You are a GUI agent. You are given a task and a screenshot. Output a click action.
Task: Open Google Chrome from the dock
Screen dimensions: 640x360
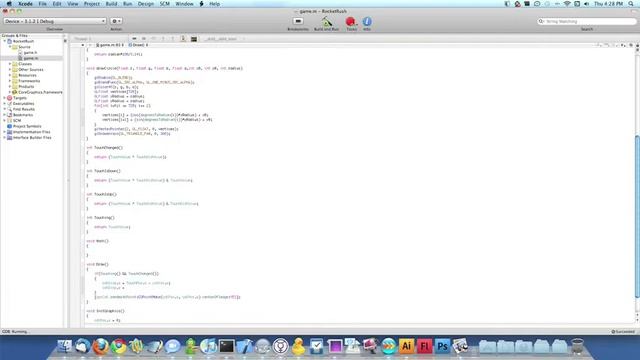[x=119, y=346]
